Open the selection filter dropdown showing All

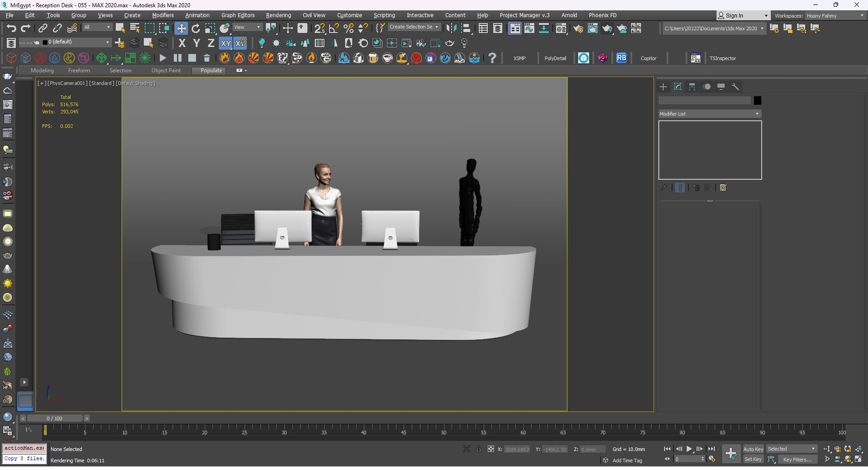[97, 27]
